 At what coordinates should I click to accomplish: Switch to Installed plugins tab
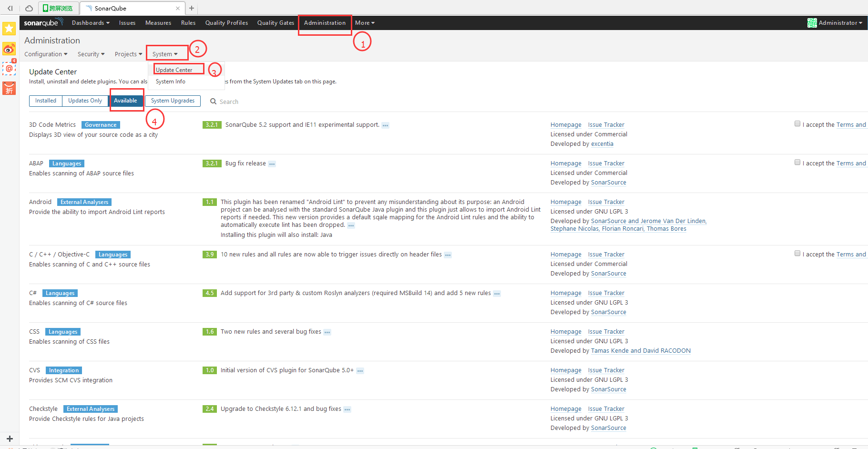[46, 101]
